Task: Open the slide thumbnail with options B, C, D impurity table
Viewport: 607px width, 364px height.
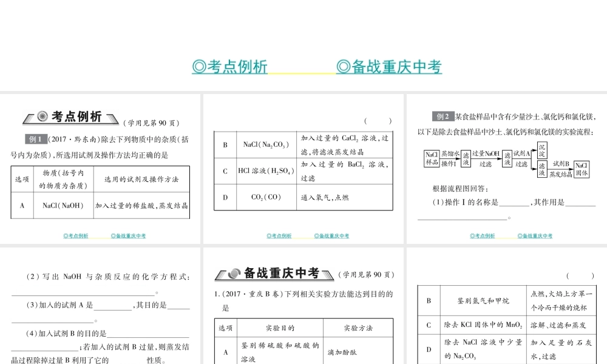Action: point(303,169)
